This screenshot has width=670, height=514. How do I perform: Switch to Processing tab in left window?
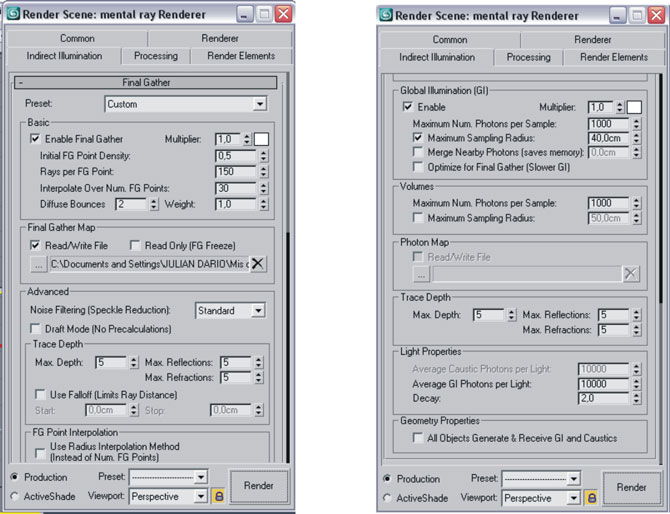tap(156, 56)
